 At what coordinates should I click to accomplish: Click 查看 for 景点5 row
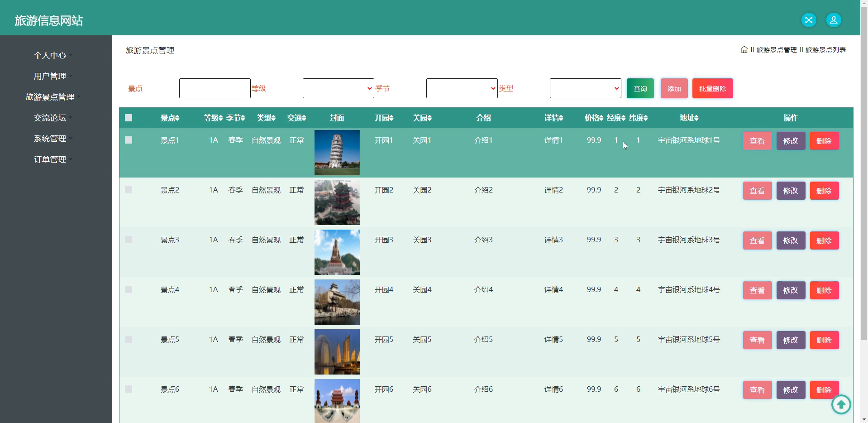(x=757, y=340)
